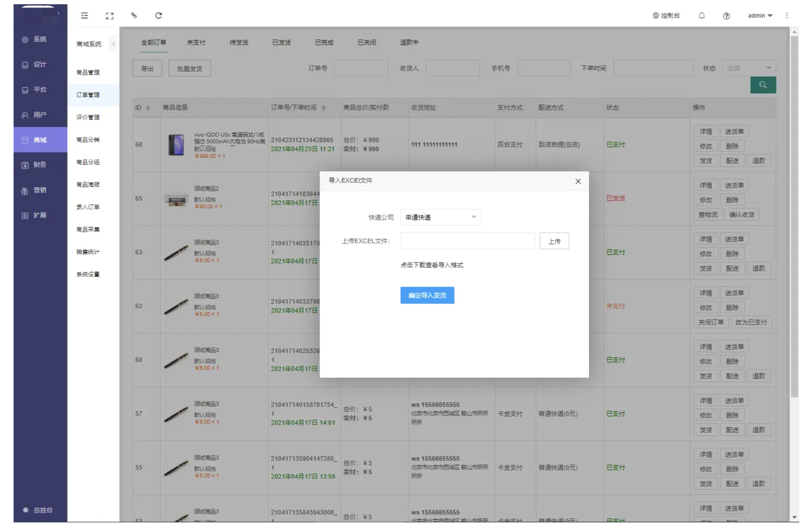
Task: Collapse the 商城系统 submenu arrow
Action: coord(113,44)
